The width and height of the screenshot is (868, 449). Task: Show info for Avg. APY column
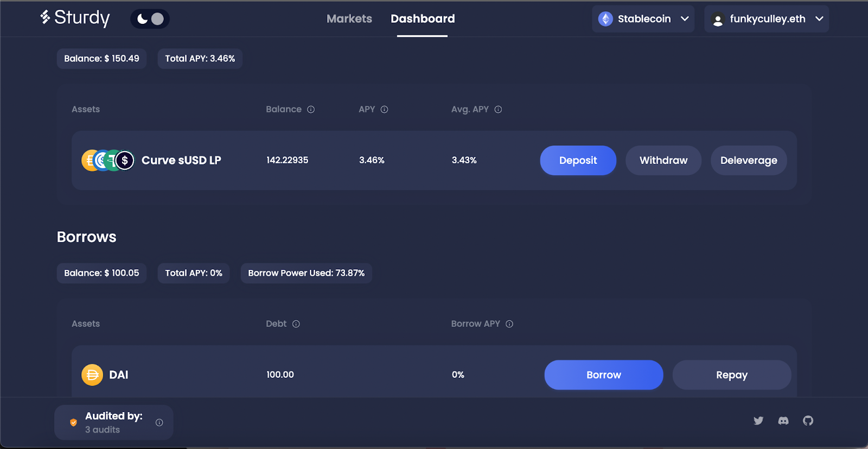[498, 110]
